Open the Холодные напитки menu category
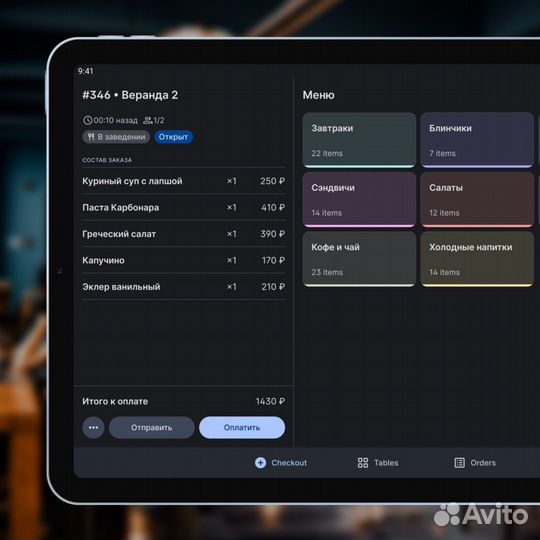This screenshot has width=540, height=540. pos(477,259)
